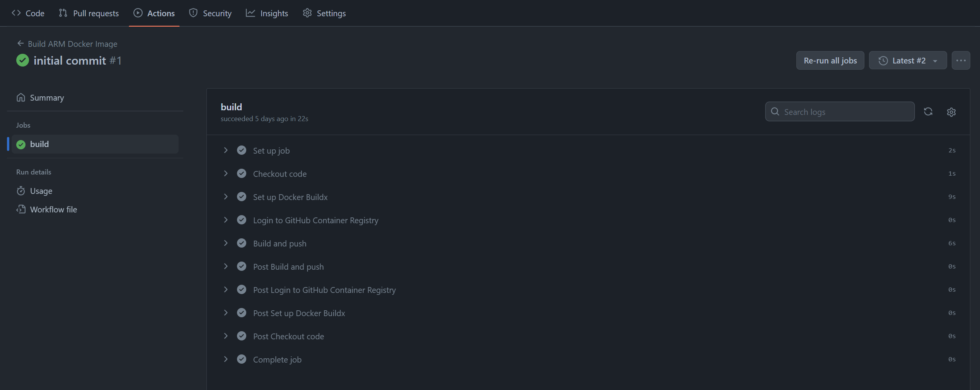Click the three-dot more options button

pos(961,60)
